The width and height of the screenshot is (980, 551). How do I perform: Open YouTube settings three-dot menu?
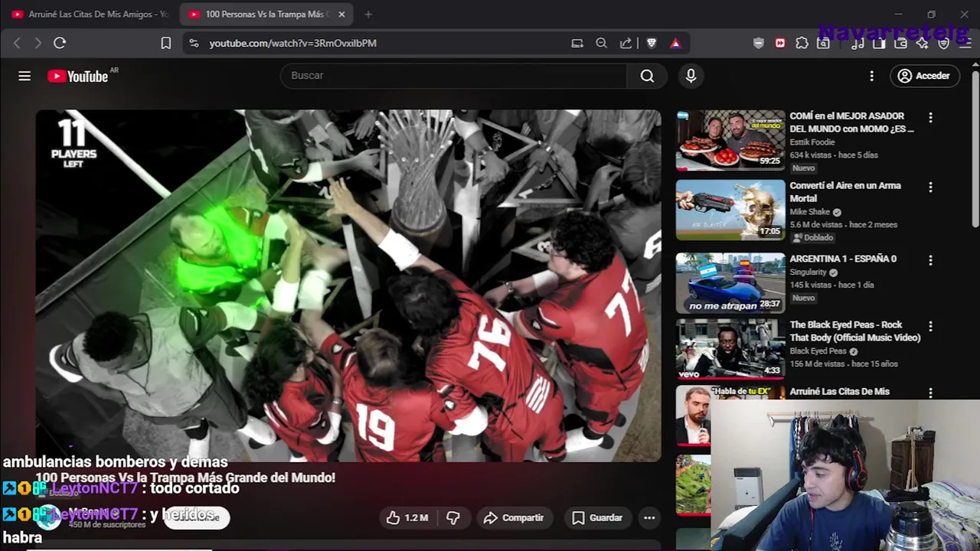pyautogui.click(x=871, y=76)
